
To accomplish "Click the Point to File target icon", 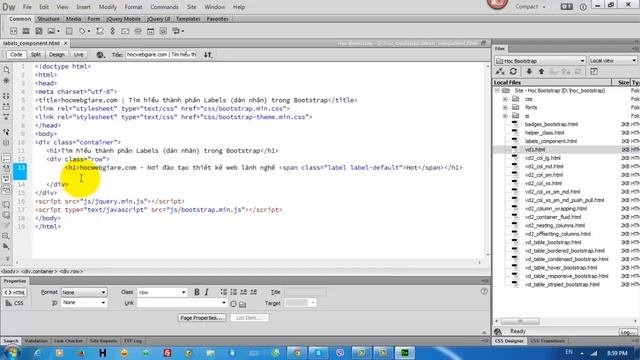I will tap(233, 304).
